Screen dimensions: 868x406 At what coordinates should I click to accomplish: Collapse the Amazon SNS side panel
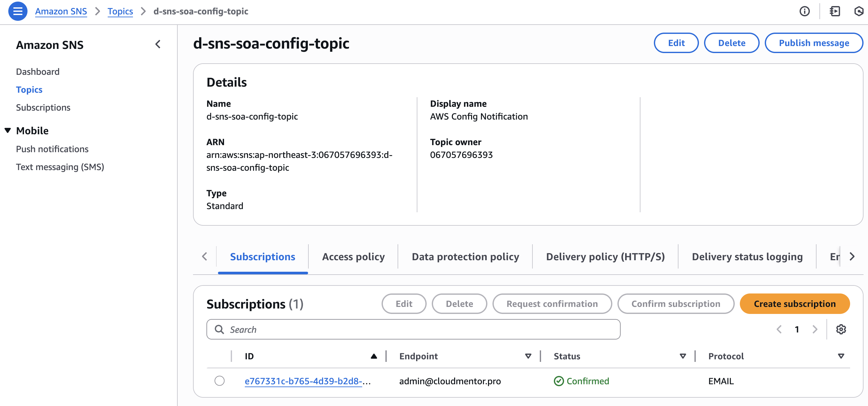[x=158, y=44]
